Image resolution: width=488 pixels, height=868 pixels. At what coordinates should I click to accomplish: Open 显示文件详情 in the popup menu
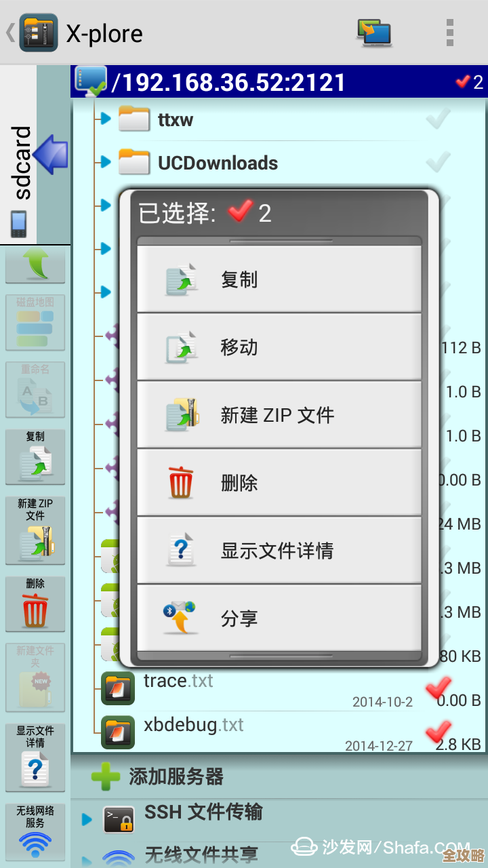point(279,550)
